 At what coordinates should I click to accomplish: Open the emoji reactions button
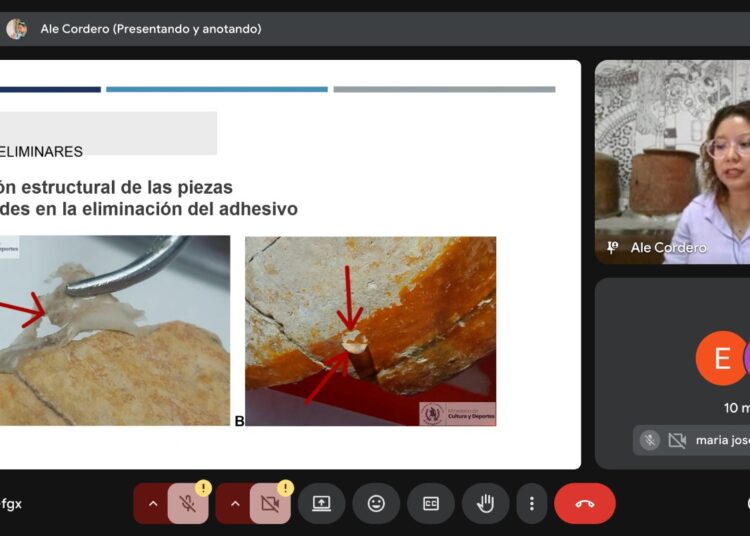pyautogui.click(x=376, y=504)
